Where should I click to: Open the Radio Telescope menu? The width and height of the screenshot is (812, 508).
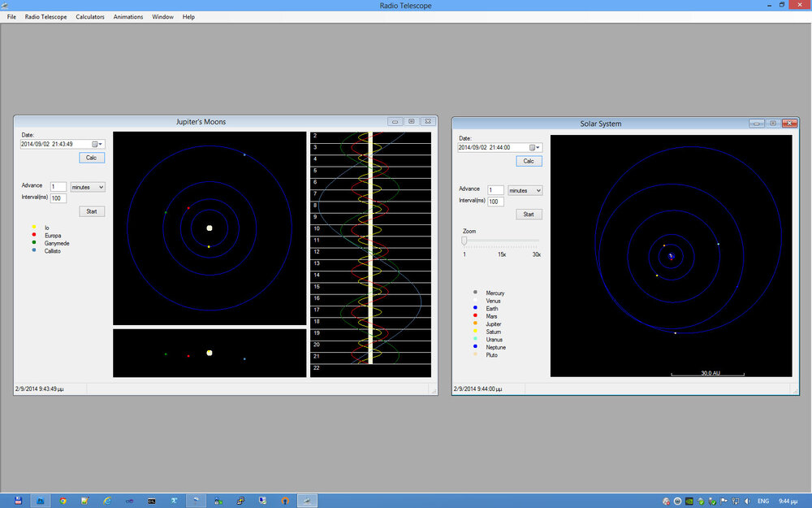tap(45, 16)
